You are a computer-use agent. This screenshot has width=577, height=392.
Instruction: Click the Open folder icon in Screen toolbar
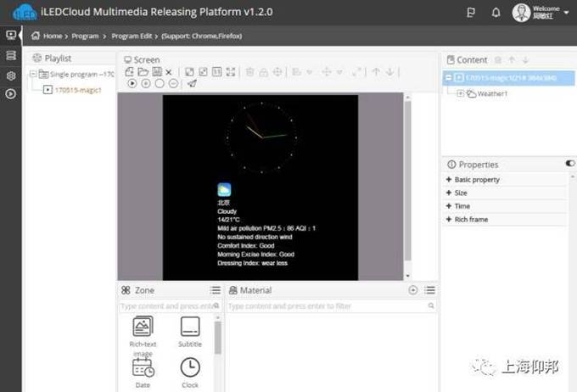coord(143,72)
